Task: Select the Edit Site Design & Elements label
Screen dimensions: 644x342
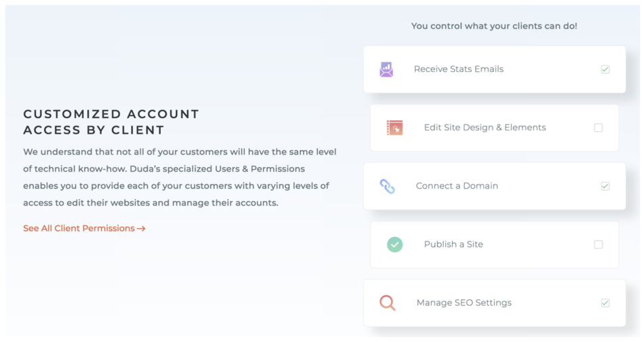Action: [485, 128]
